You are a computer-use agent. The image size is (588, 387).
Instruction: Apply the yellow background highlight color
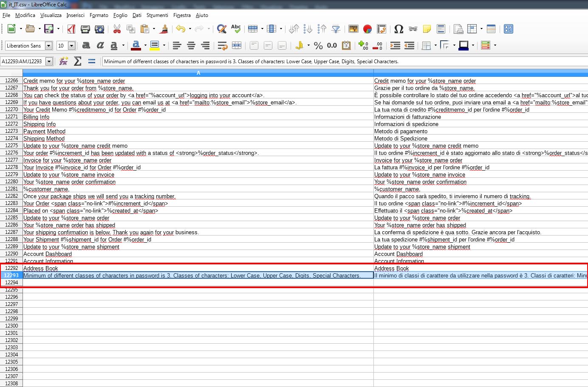click(x=155, y=45)
